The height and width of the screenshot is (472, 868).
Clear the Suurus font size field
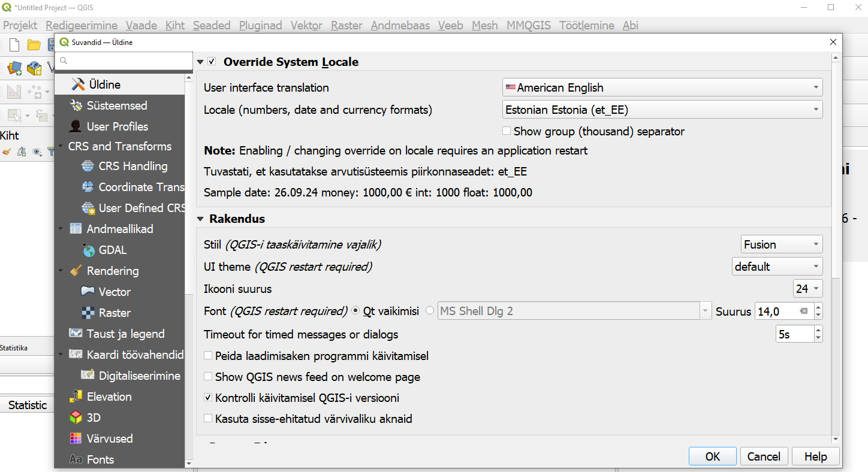coord(804,311)
